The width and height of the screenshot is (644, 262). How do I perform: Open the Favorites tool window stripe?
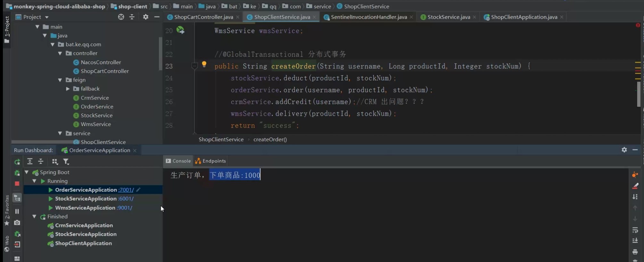point(7,210)
